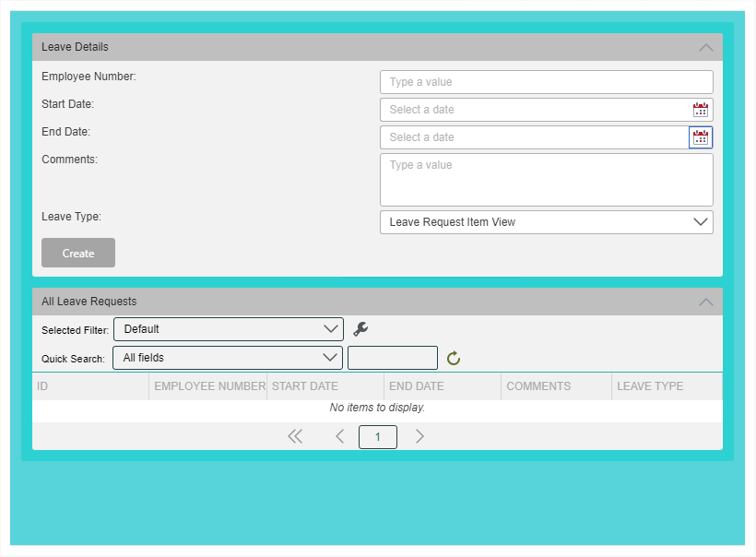The image size is (756, 557).
Task: Open the Selected Filter dropdown
Action: [x=229, y=329]
